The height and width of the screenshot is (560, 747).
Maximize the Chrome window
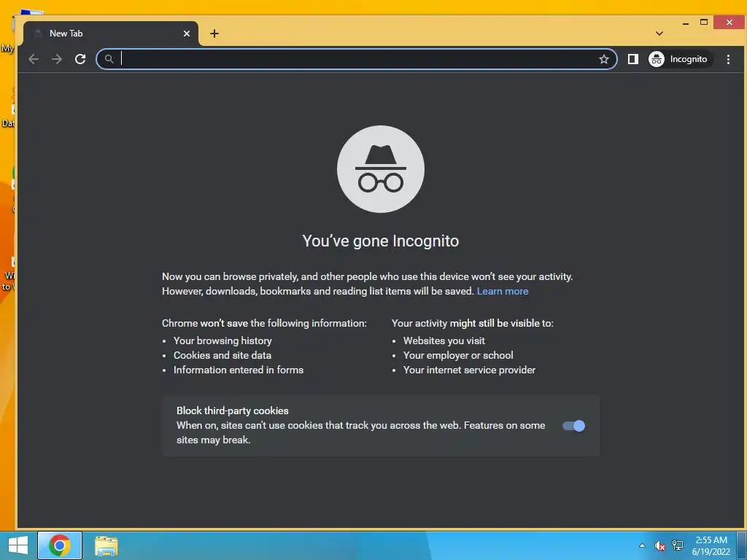coord(704,22)
